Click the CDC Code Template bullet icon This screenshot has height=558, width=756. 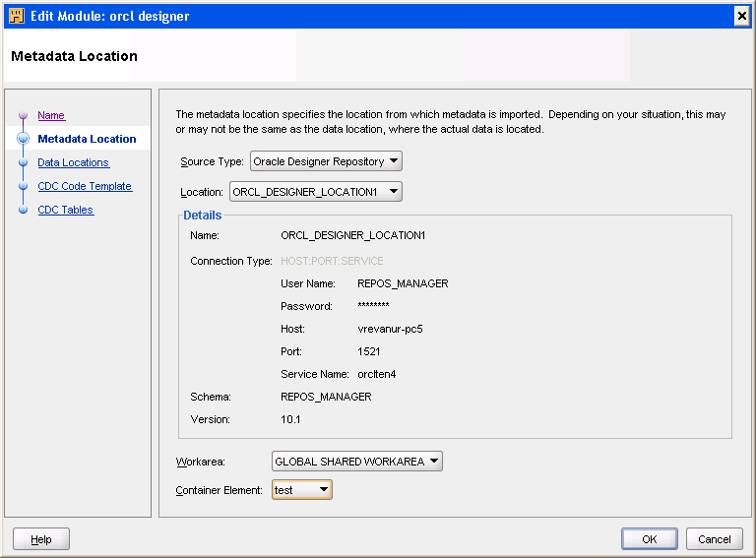point(23,187)
